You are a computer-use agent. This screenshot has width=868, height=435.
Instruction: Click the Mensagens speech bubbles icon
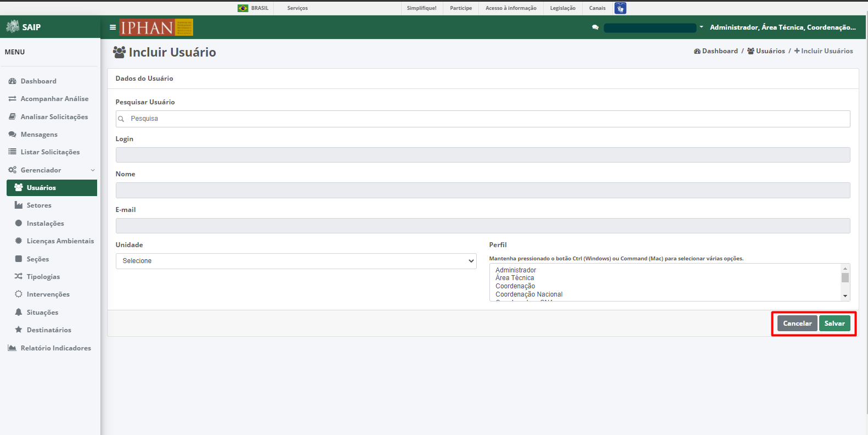pyautogui.click(x=13, y=135)
